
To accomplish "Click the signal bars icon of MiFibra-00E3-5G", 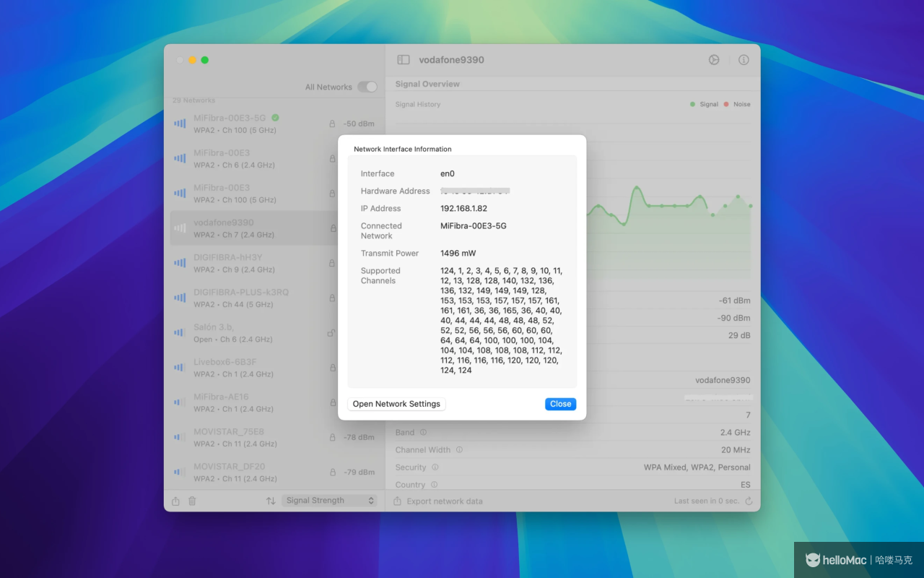I will [x=180, y=124].
